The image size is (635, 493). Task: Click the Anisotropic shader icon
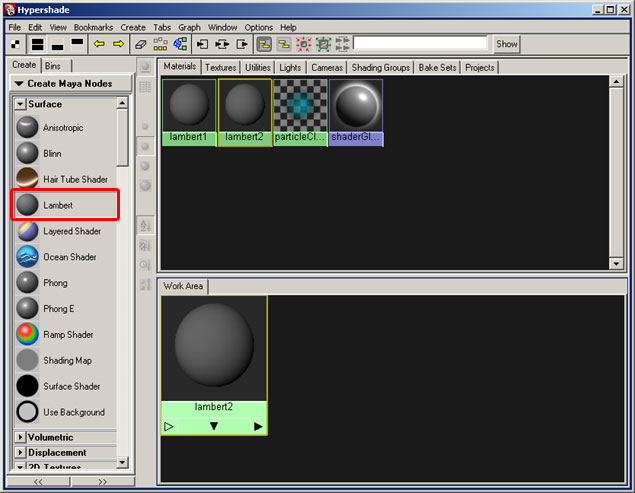(x=28, y=127)
